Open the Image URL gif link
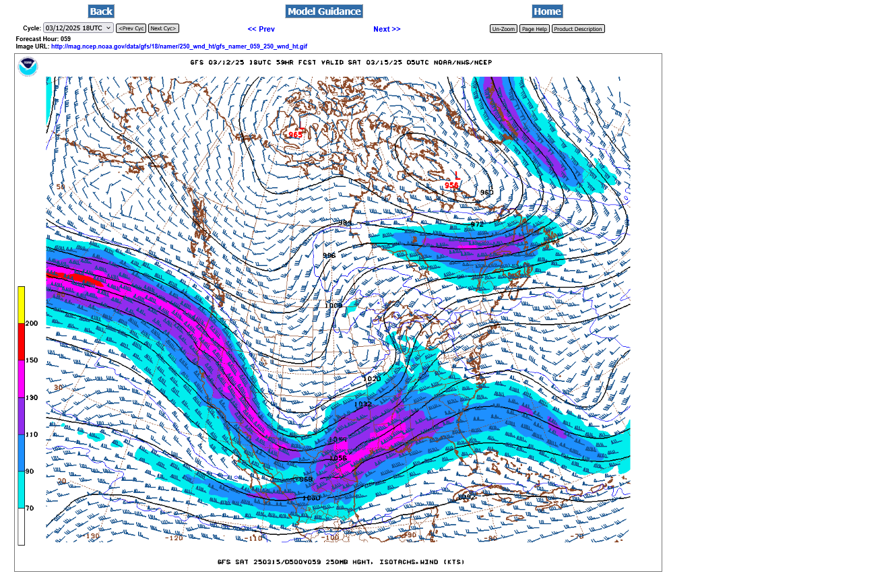890x588 pixels. [179, 46]
